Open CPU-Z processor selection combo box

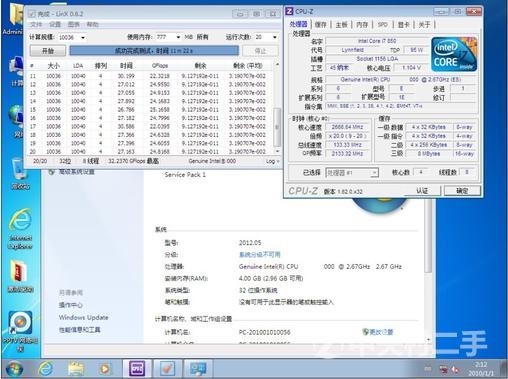(352, 172)
